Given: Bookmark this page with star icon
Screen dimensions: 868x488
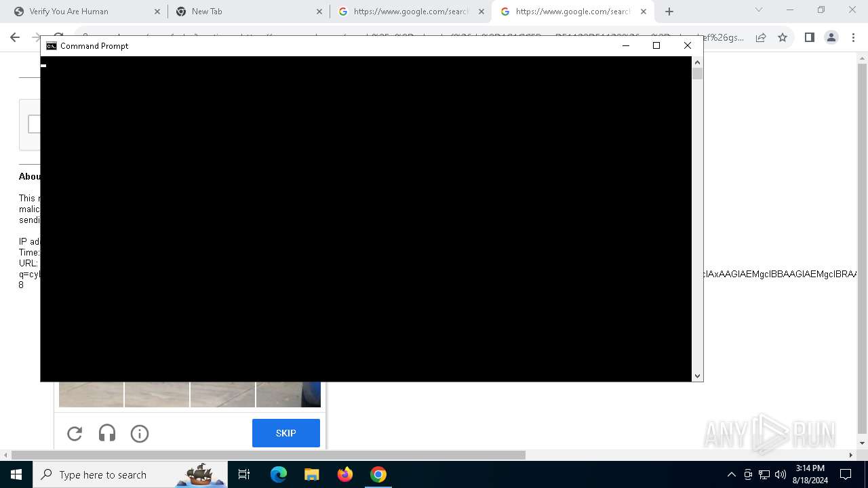Looking at the screenshot, I should point(783,37).
